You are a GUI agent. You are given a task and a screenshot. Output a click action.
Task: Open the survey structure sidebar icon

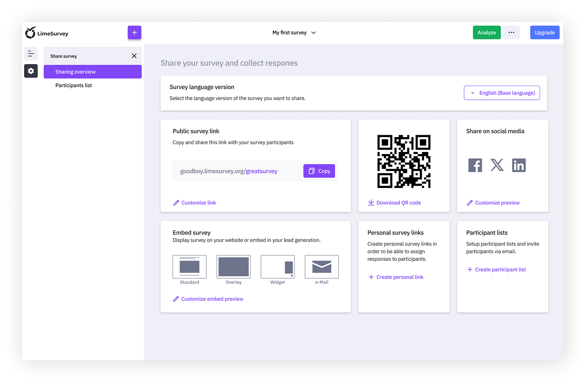(x=31, y=53)
